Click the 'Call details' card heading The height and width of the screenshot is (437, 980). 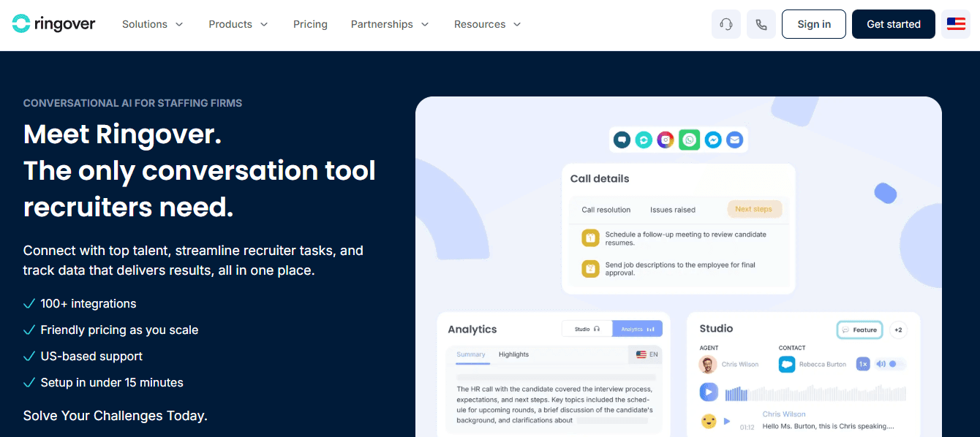click(600, 178)
